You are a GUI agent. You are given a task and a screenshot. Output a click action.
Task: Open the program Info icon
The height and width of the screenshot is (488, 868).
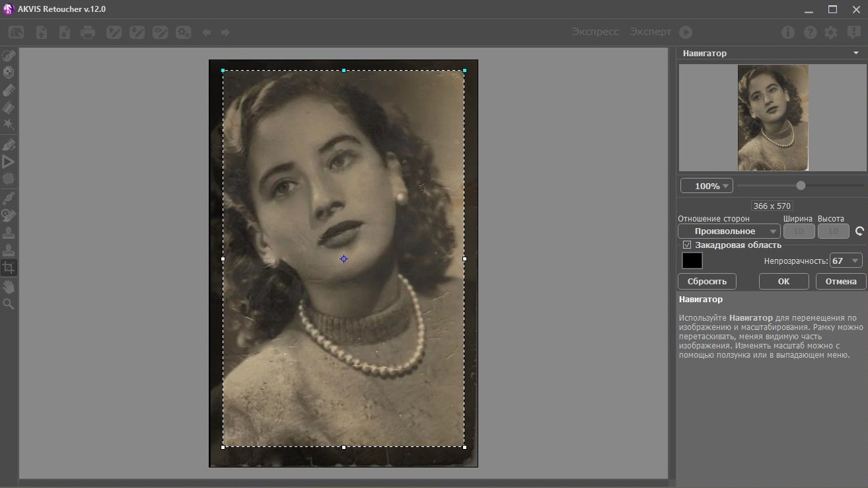coord(787,32)
